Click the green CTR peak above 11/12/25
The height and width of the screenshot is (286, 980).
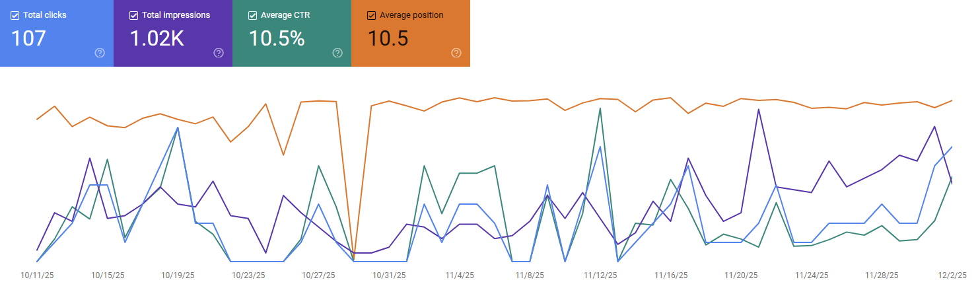(x=600, y=108)
